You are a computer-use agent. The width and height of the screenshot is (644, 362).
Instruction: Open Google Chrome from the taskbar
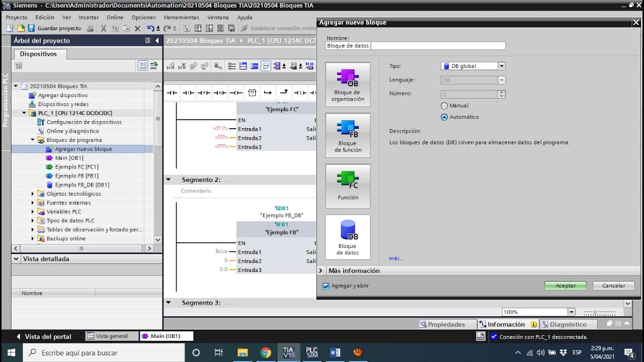pyautogui.click(x=266, y=352)
